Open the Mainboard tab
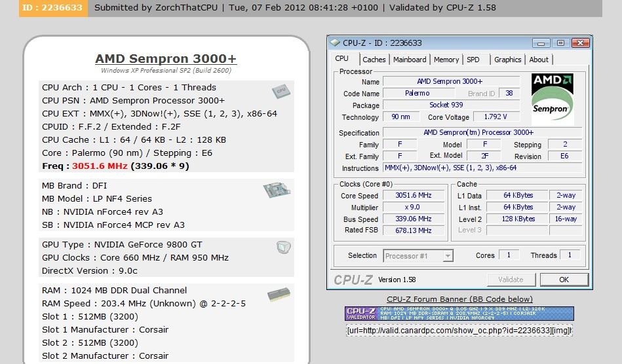 tap(410, 60)
